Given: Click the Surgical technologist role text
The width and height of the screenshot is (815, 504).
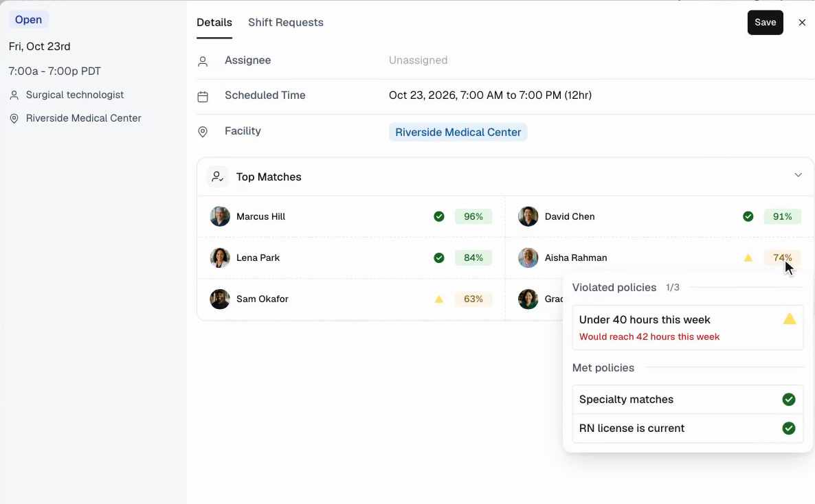Looking at the screenshot, I should point(75,95).
